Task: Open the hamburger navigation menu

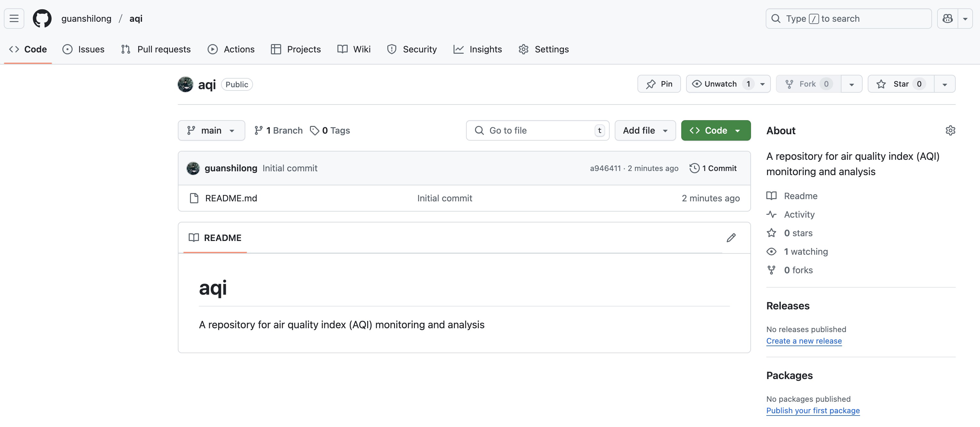Action: [x=14, y=18]
